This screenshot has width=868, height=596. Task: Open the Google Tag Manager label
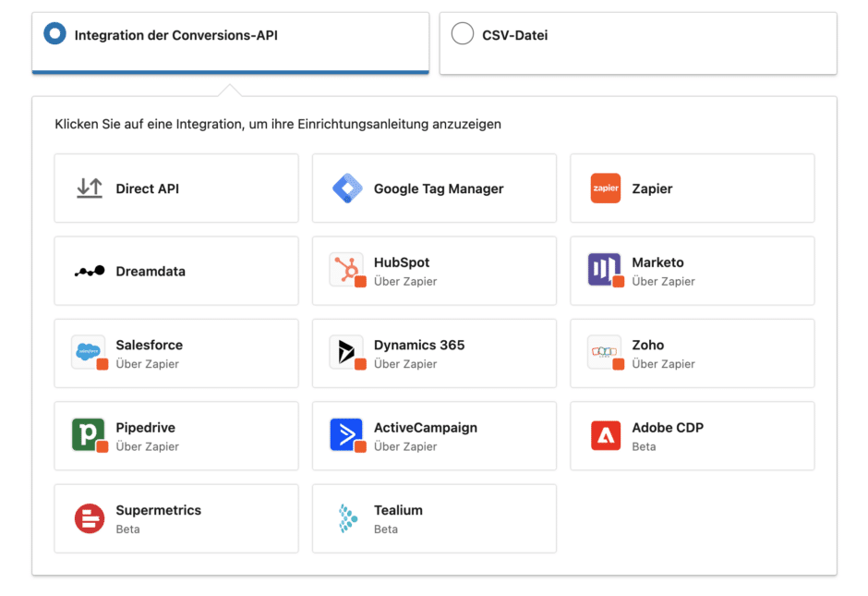coord(439,189)
